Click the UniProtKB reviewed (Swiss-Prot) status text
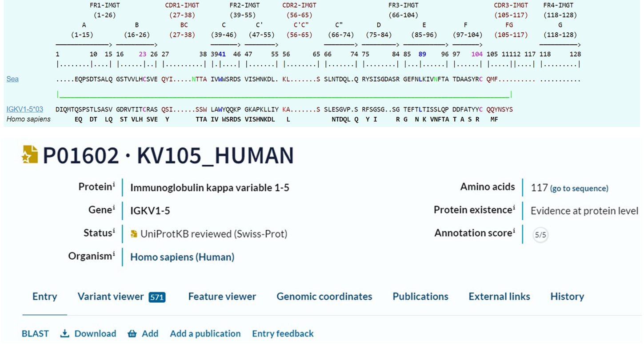Screen dimensions: 644x344 coord(214,234)
